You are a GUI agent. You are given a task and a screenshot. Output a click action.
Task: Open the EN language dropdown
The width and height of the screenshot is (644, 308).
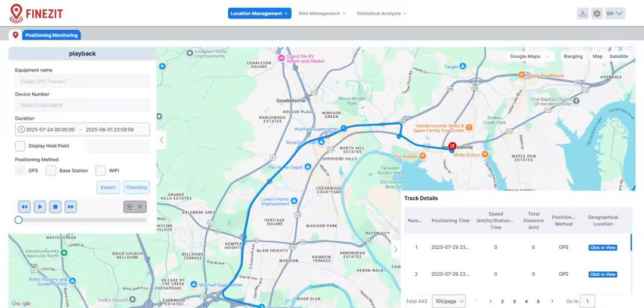tap(615, 13)
